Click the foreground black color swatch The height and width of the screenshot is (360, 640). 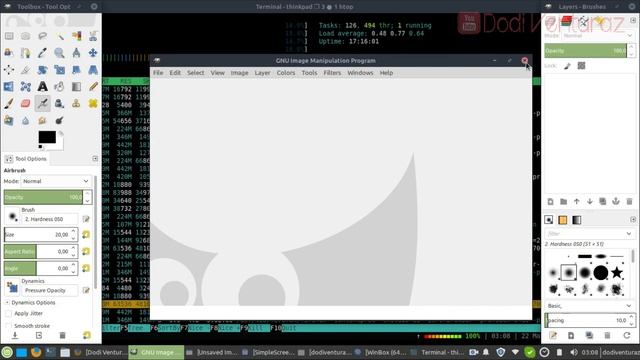coord(47,137)
